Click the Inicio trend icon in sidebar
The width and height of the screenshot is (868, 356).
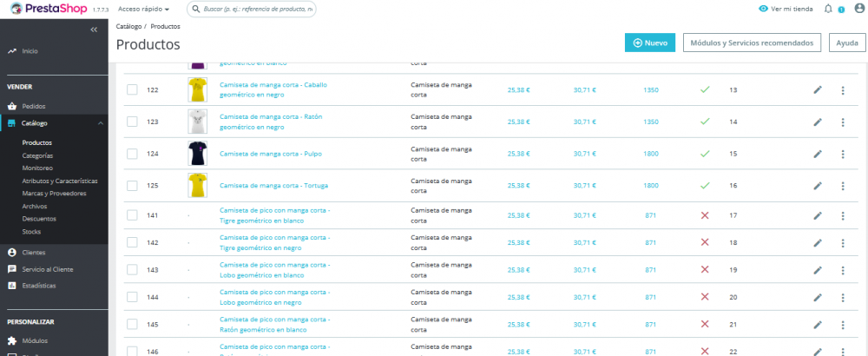(11, 51)
